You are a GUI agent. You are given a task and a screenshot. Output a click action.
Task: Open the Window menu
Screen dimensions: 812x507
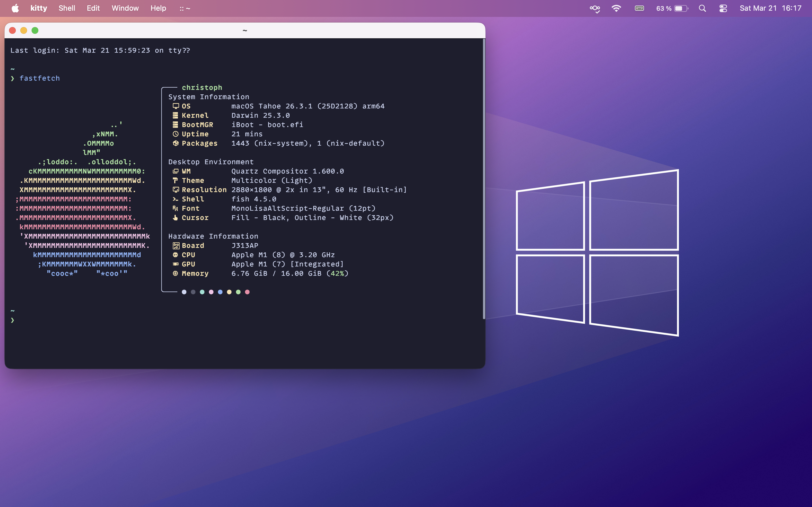[125, 8]
